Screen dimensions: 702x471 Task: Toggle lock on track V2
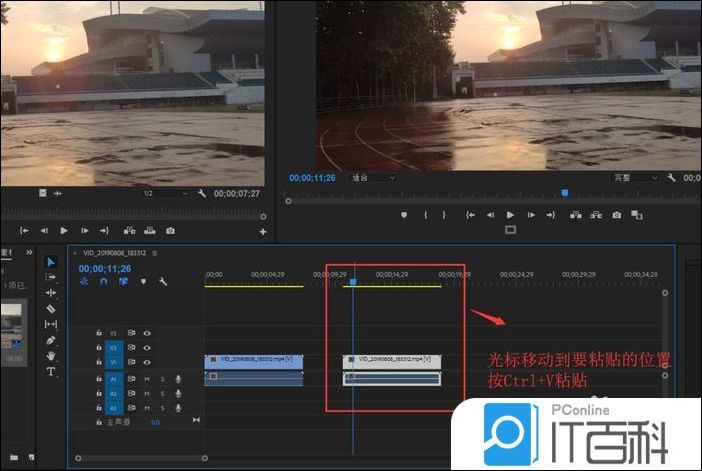point(98,347)
